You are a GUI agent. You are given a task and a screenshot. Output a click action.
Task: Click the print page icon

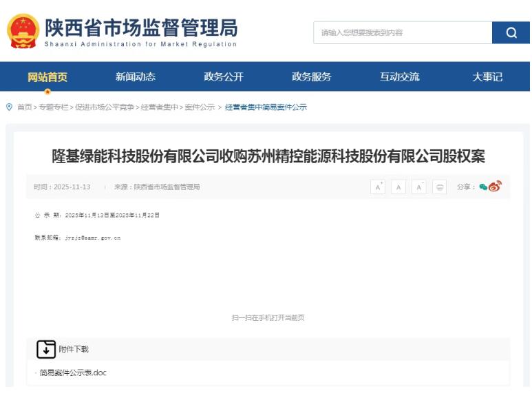[440, 187]
